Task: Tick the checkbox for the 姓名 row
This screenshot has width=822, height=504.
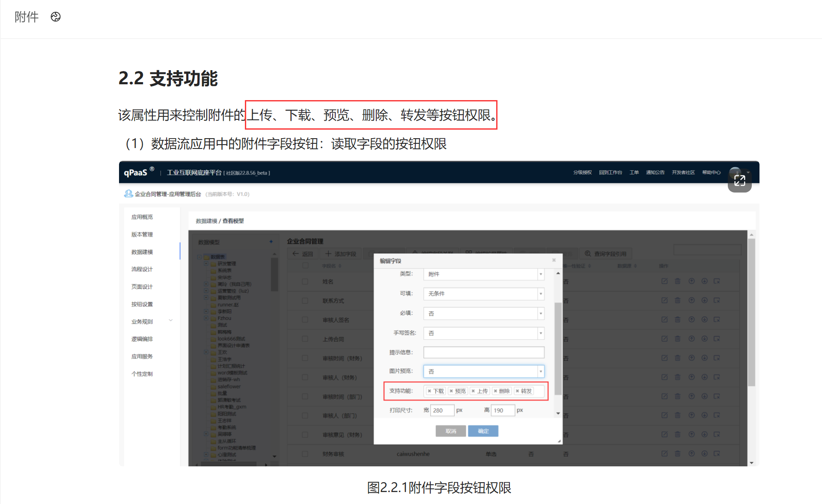Action: [x=305, y=282]
